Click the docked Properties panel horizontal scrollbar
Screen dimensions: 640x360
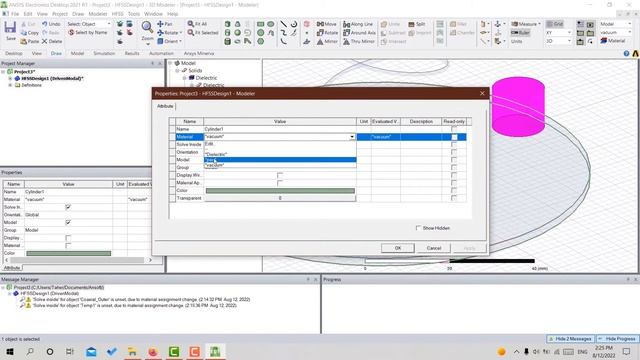78,260
